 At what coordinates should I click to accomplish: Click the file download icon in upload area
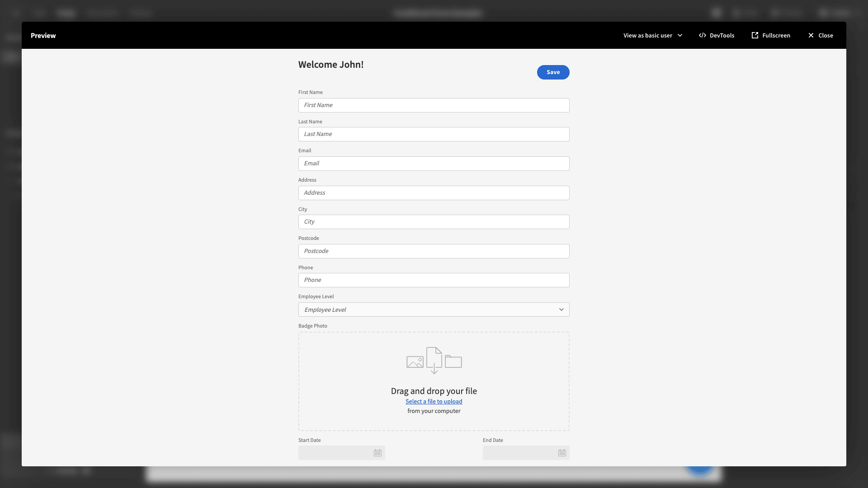tap(434, 360)
